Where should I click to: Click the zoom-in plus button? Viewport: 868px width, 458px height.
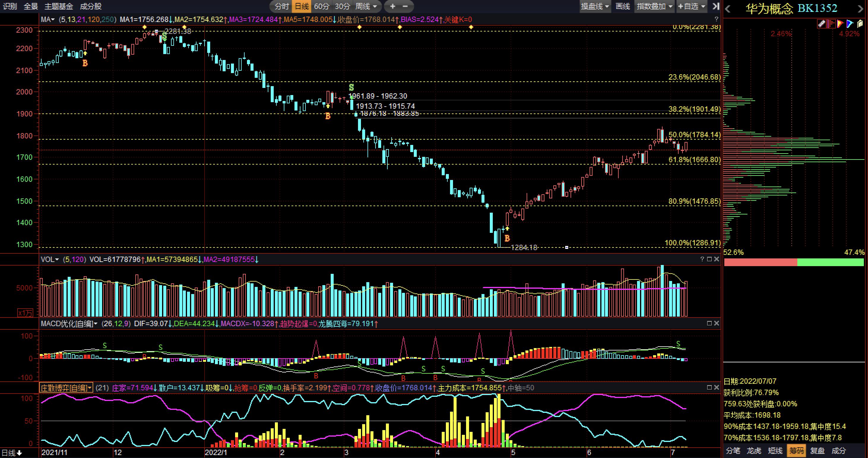[392, 6]
